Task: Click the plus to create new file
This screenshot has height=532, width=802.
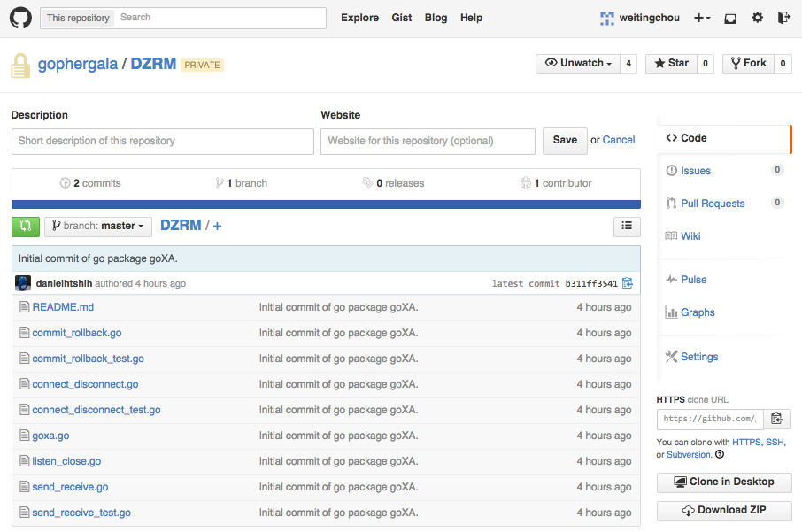Action: [x=218, y=226]
